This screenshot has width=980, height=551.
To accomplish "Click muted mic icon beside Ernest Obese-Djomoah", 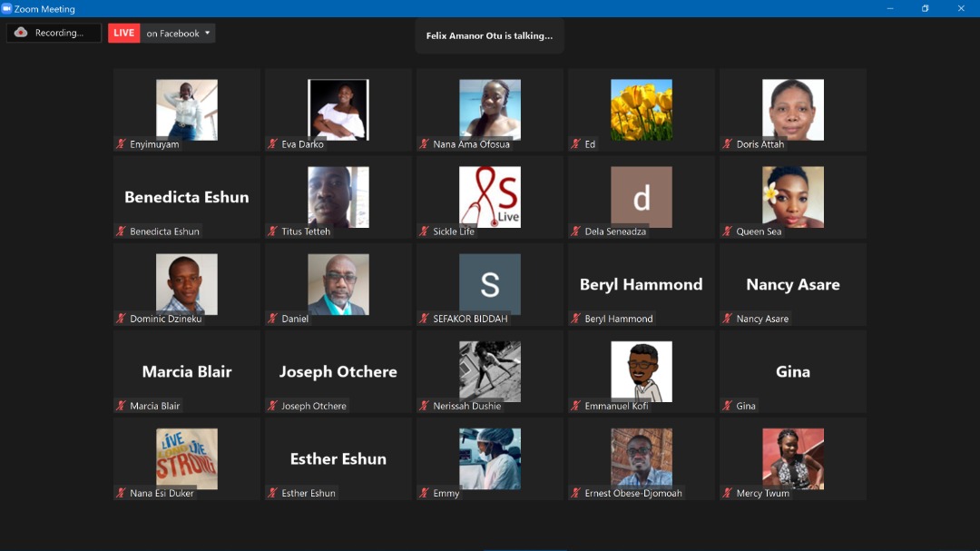I will tap(575, 493).
